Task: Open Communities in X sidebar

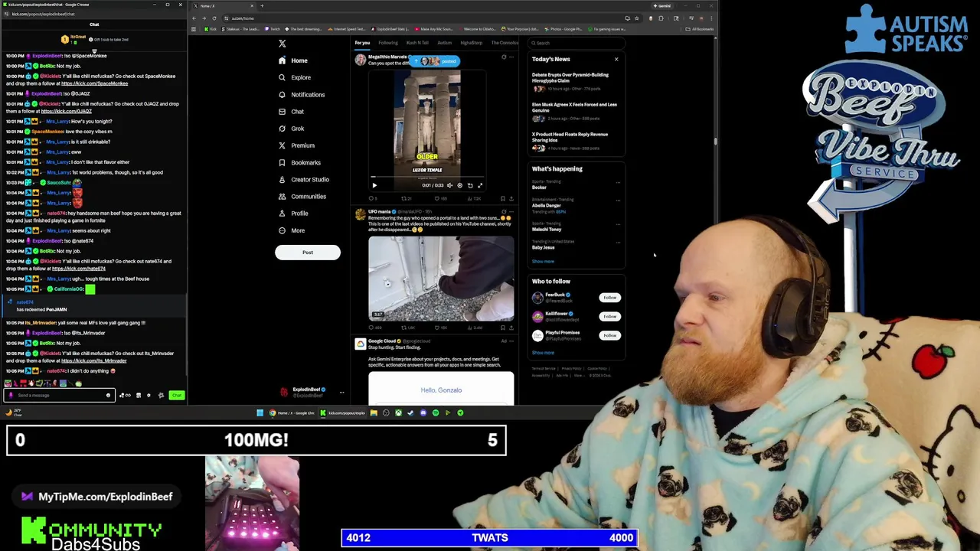Action: [302, 196]
